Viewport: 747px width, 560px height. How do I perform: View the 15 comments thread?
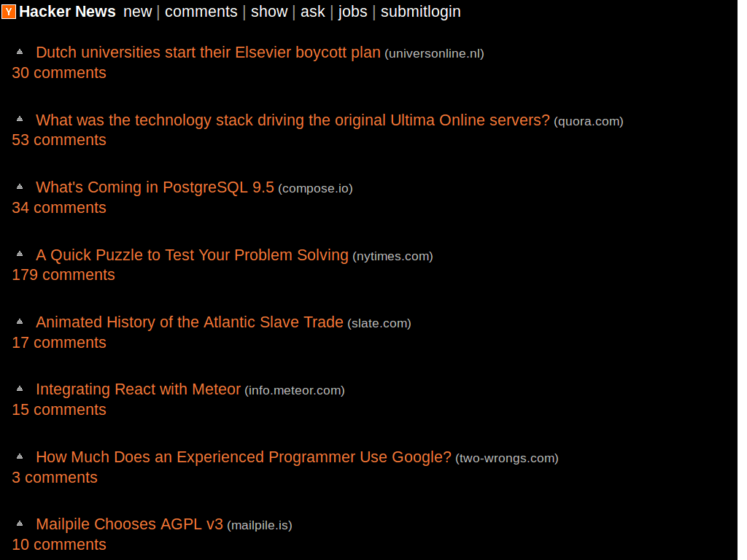(x=59, y=410)
